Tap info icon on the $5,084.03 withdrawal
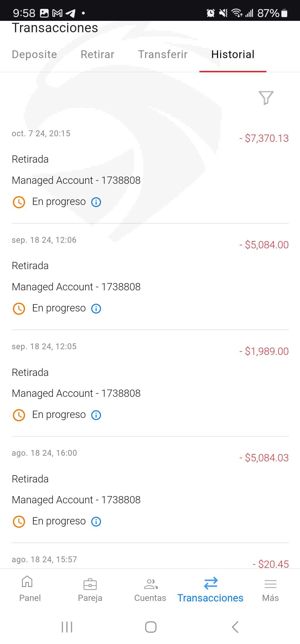Screen dimensions: 300x644 coord(96,522)
